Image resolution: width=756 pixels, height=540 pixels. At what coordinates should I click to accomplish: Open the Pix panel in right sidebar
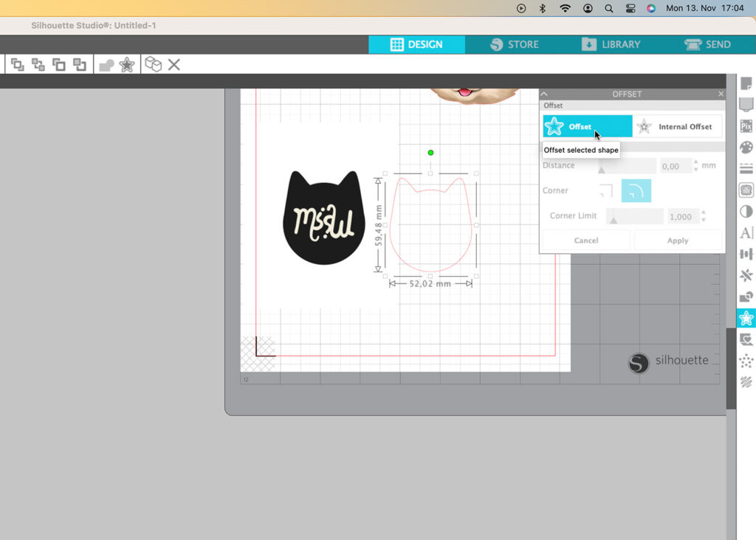click(746, 126)
